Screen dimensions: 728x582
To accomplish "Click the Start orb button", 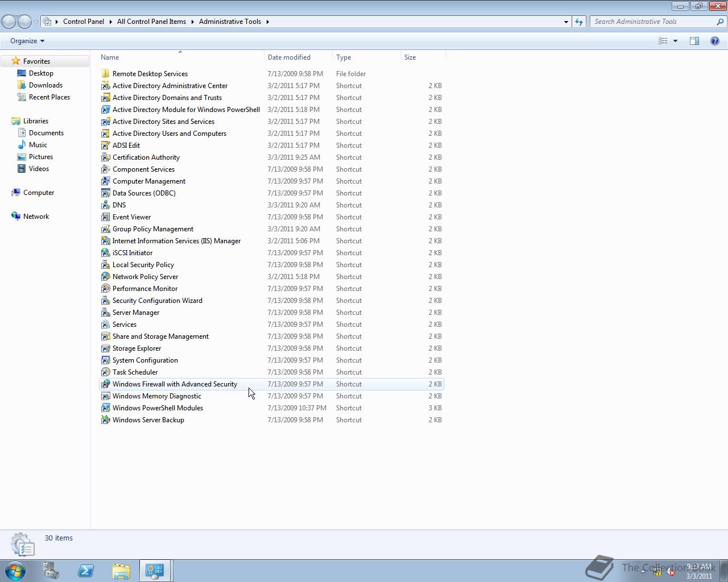I will click(x=15, y=570).
